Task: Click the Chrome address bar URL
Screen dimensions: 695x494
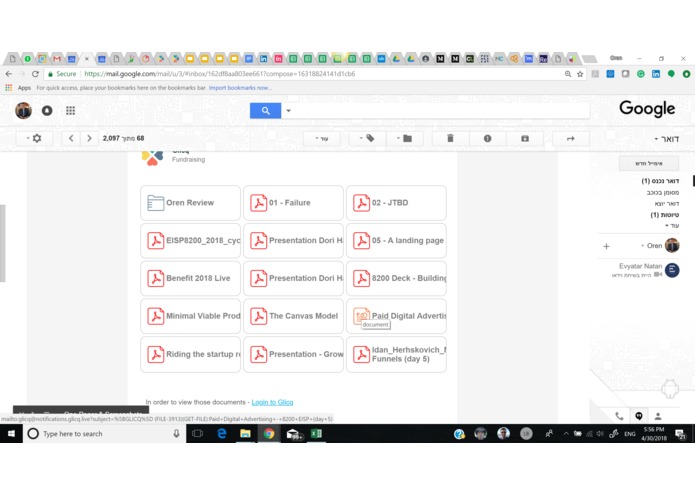Action: coord(219,74)
